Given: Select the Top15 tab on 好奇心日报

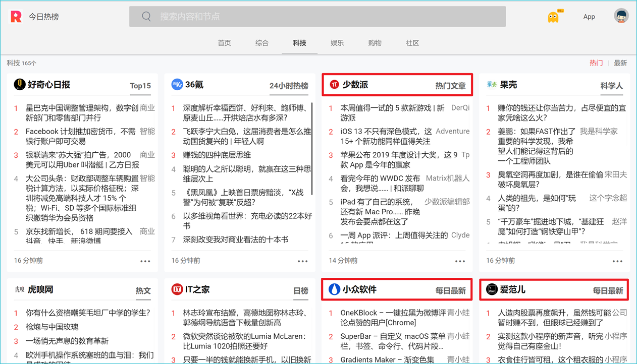Looking at the screenshot, I should [x=140, y=86].
